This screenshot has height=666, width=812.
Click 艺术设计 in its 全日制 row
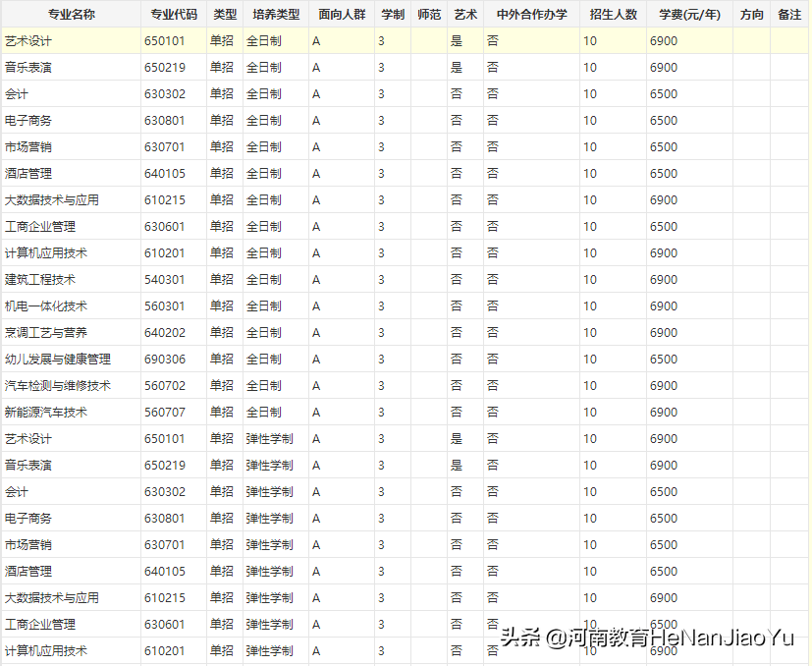tap(27, 41)
